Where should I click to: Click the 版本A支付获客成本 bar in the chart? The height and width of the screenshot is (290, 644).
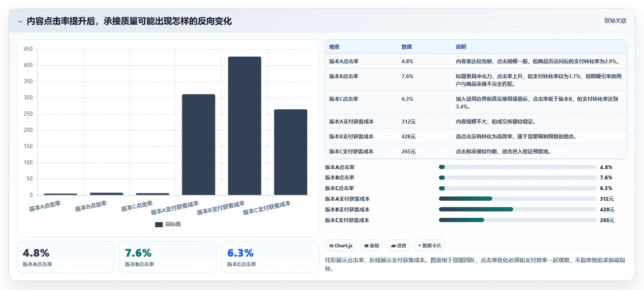click(198, 145)
